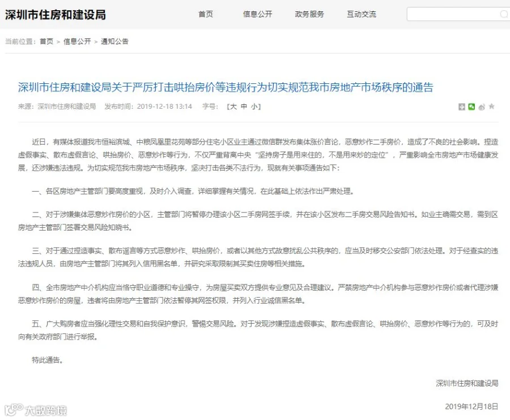Screen dimensions: 510x420
Task: Open the 政务服务 navigation menu item
Action: (x=309, y=14)
